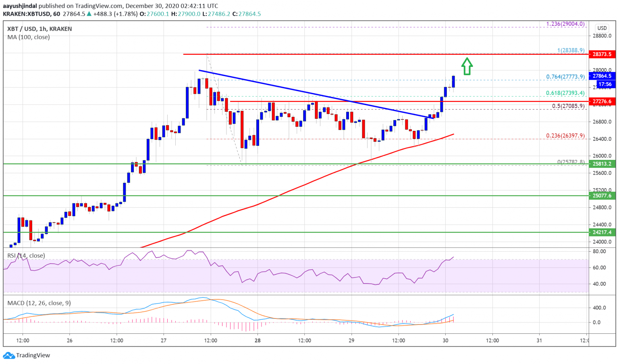Click the MACD 0.0 axis value
This screenshot has width=619, height=364.
coord(596,323)
